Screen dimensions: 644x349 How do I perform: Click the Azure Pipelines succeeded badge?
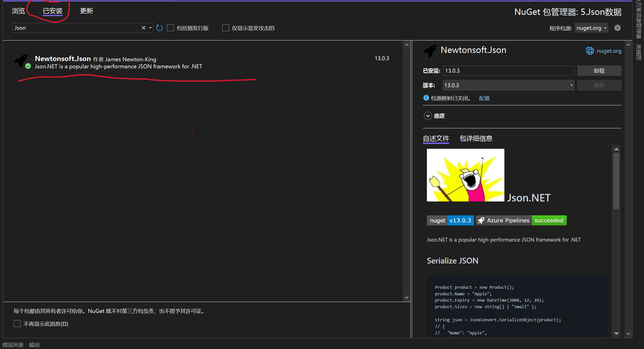521,220
